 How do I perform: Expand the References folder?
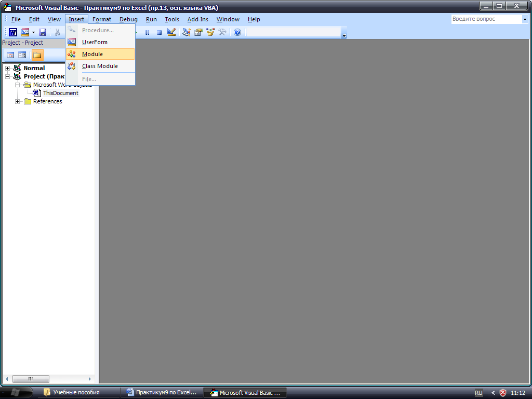pyautogui.click(x=17, y=101)
